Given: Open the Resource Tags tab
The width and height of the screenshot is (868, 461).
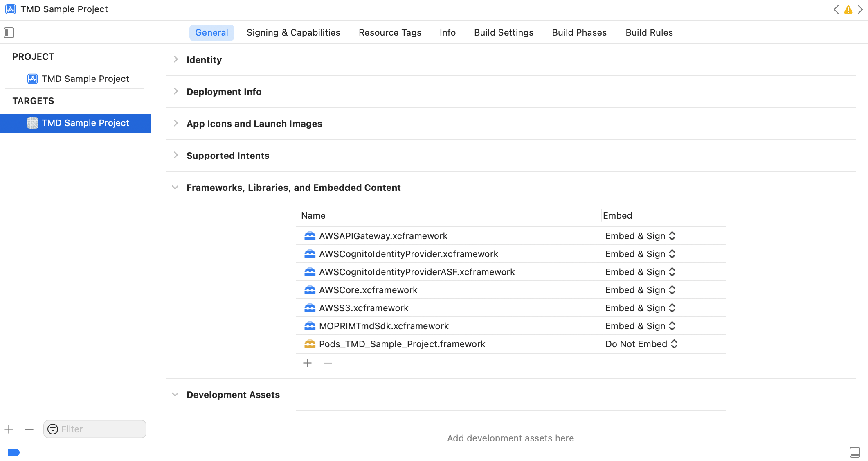Looking at the screenshot, I should click(x=390, y=33).
